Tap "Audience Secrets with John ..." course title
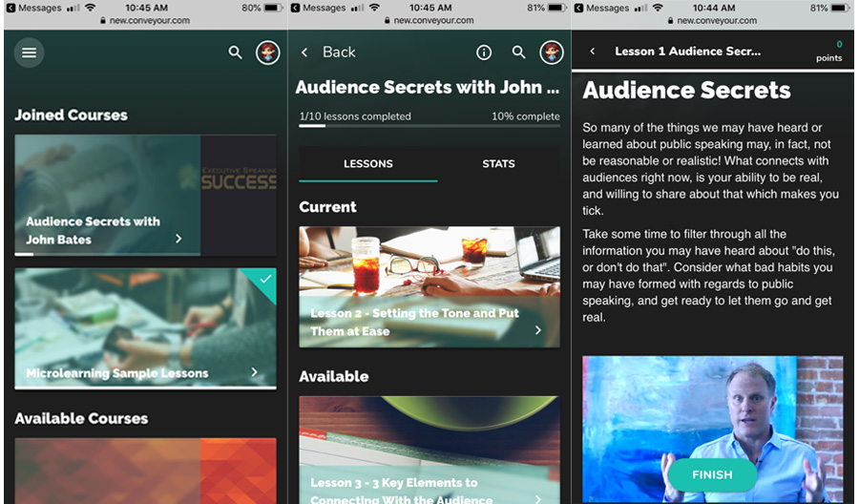This screenshot has height=504, width=859. tap(428, 87)
